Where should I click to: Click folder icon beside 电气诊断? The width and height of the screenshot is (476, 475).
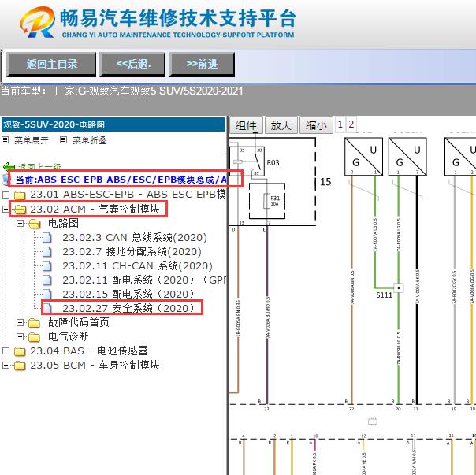click(34, 337)
